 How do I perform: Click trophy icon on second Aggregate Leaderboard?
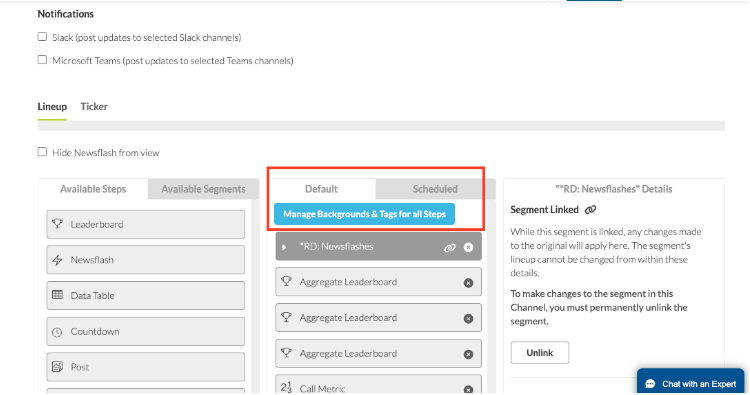(286, 317)
